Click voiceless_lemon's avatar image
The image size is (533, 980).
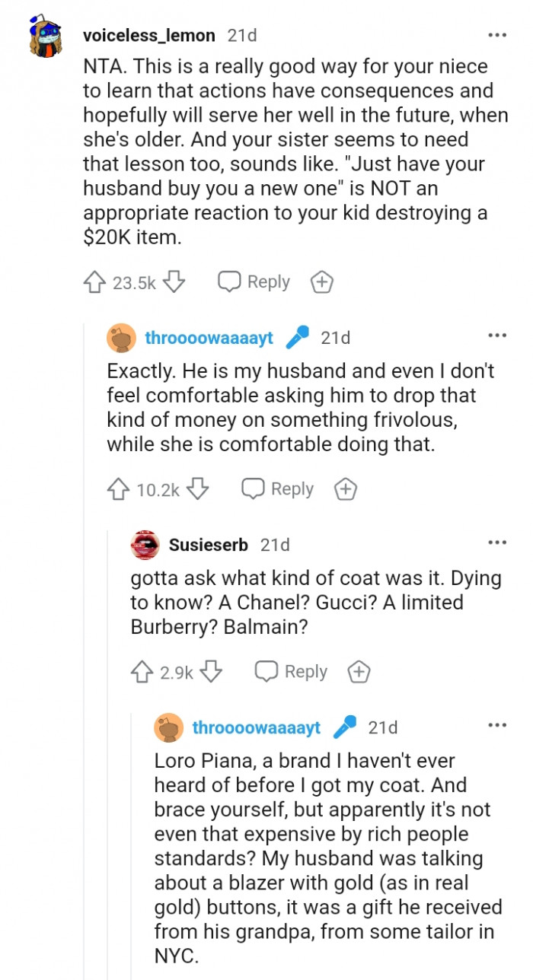pos(47,38)
